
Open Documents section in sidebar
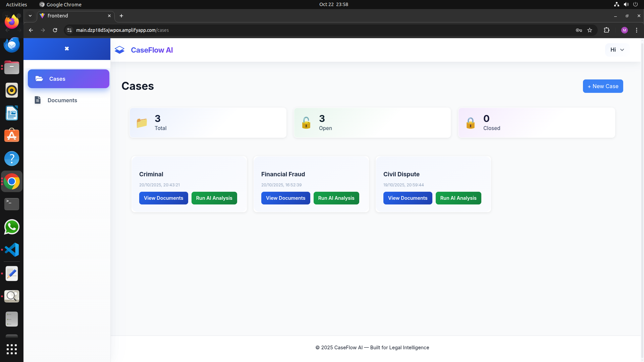pos(62,100)
